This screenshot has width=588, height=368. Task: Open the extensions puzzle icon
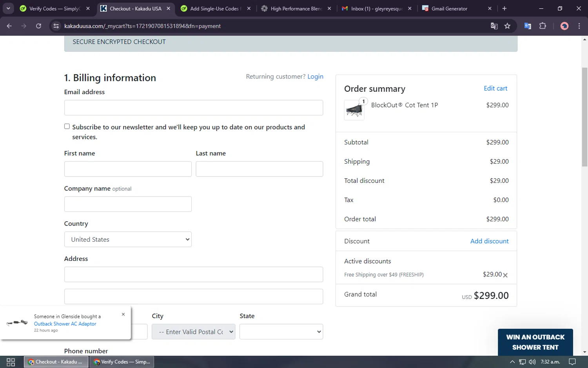[543, 26]
